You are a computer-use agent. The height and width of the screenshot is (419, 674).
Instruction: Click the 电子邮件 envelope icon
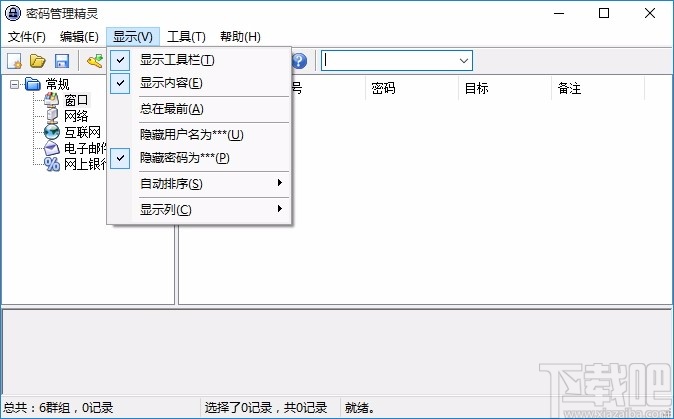[x=52, y=148]
